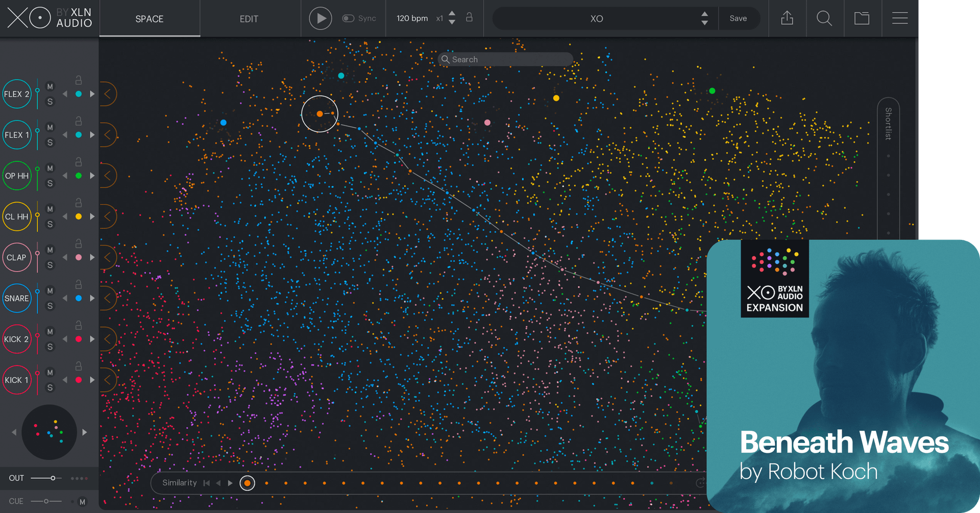
Task: Select the FLEX 1 channel
Action: [x=17, y=135]
